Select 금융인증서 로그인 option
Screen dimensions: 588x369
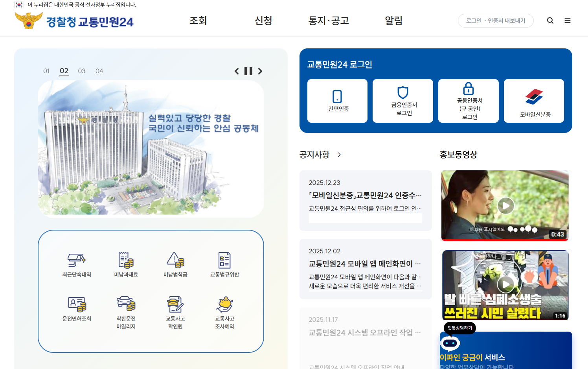403,101
